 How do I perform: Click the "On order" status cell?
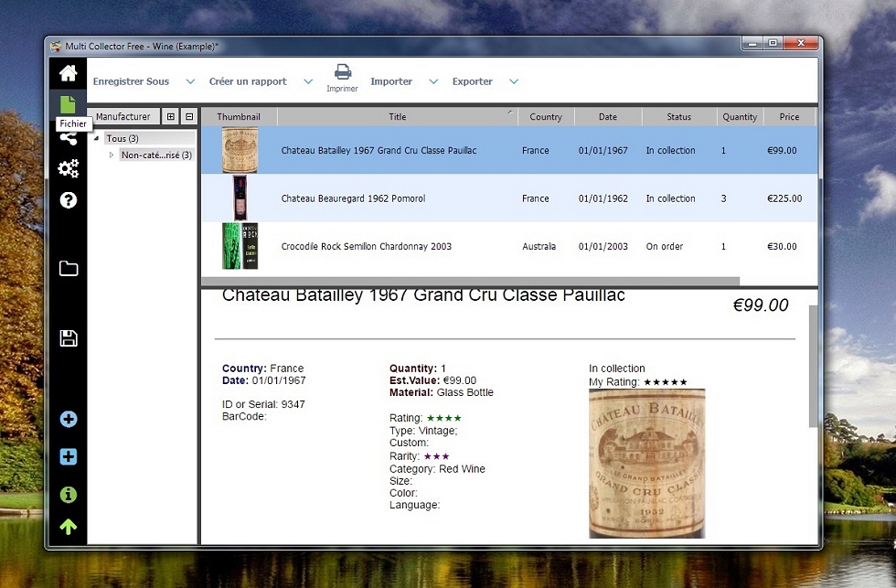point(665,246)
